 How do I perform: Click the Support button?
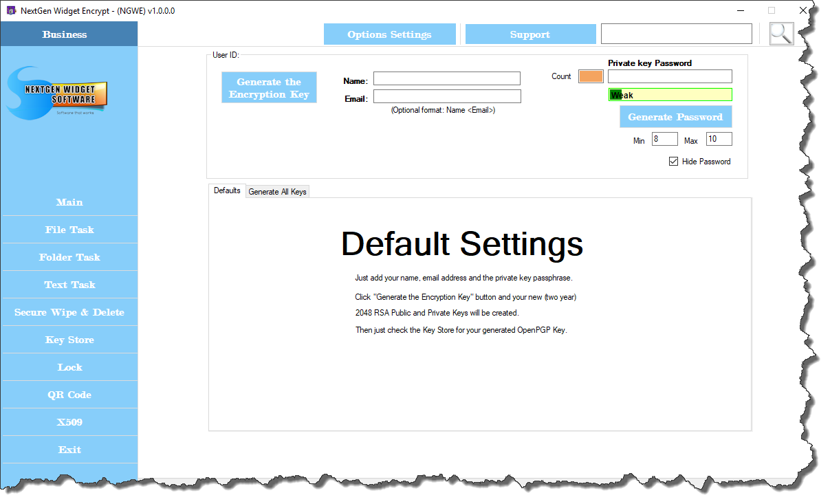tap(530, 34)
